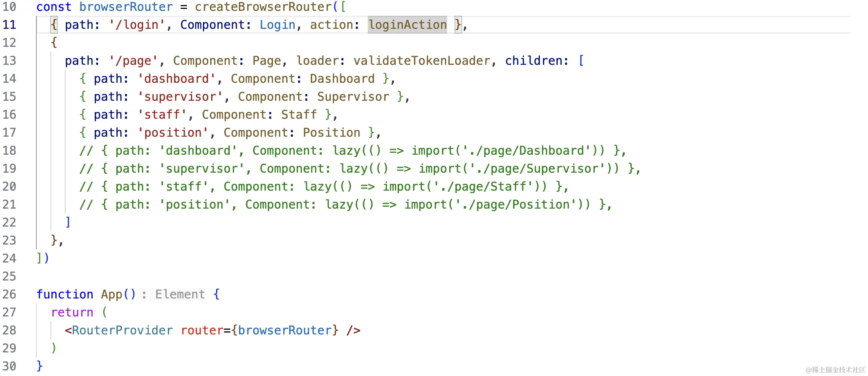Click the Staff component on line 16
868x376 pixels.
[x=299, y=115]
